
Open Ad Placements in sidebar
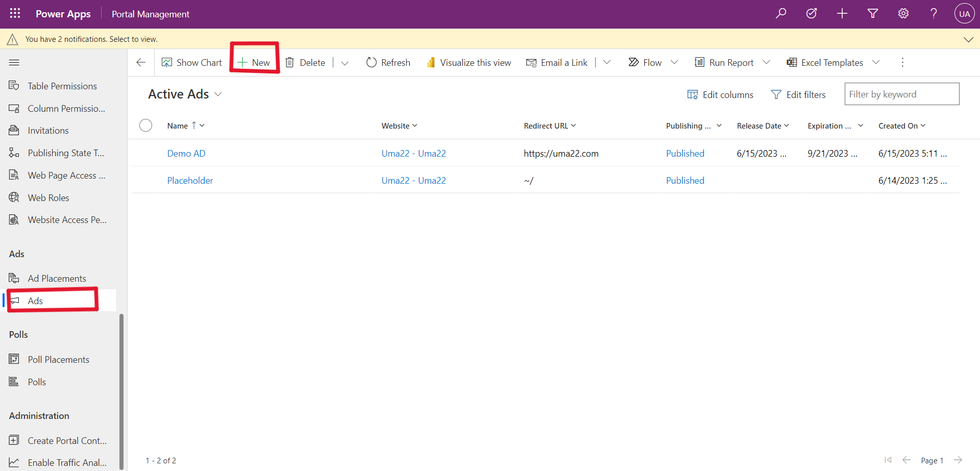click(58, 279)
